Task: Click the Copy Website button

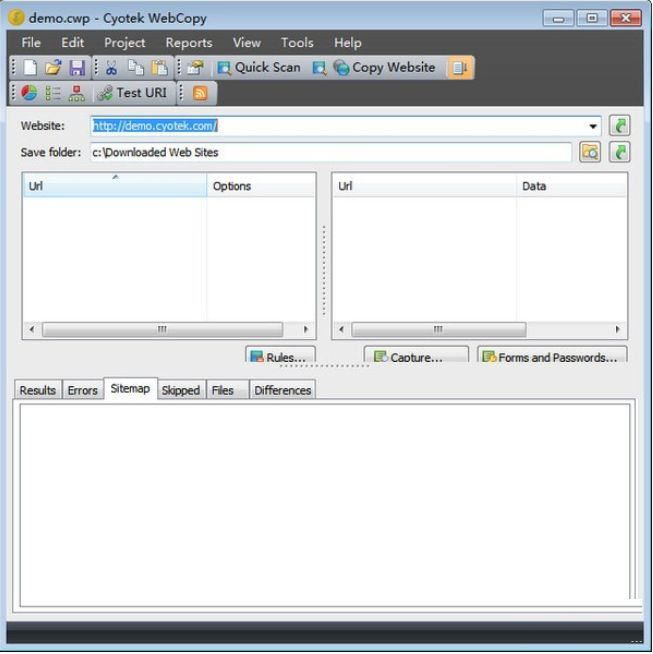Action: click(x=384, y=68)
